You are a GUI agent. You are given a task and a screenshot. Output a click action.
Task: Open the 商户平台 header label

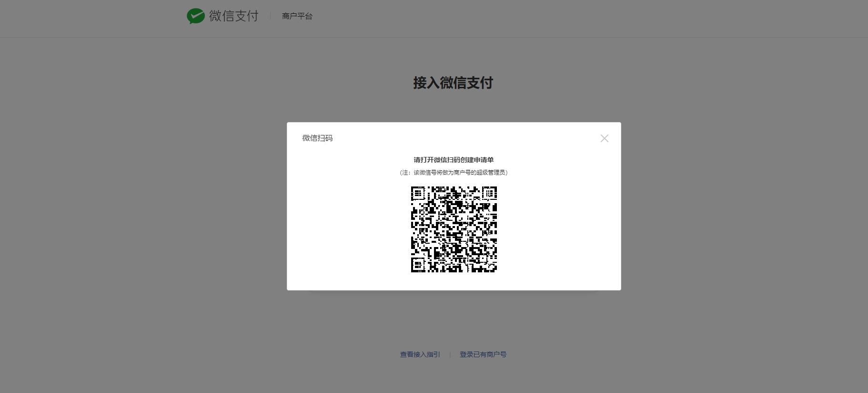pos(297,16)
